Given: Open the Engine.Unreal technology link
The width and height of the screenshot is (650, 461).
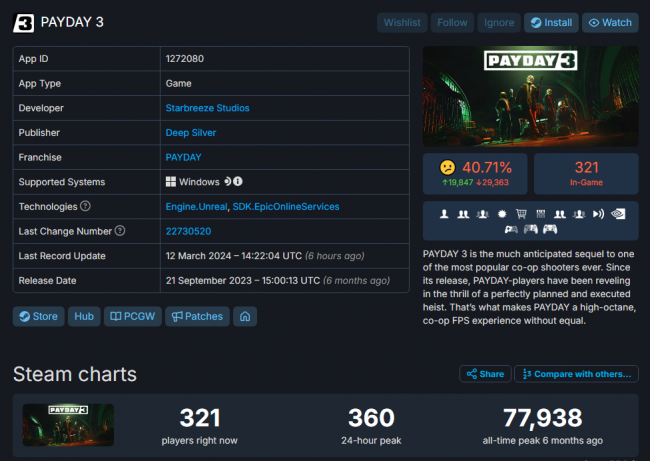Looking at the screenshot, I should [196, 206].
